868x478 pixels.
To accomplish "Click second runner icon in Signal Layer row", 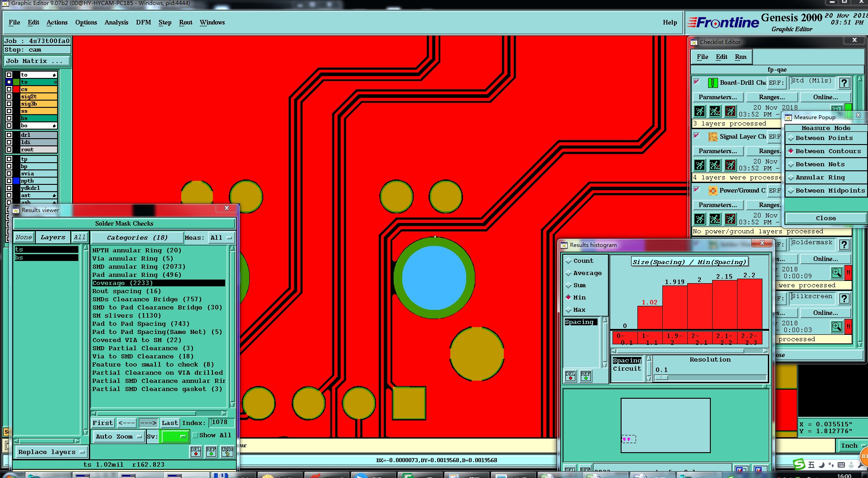I will [715, 165].
